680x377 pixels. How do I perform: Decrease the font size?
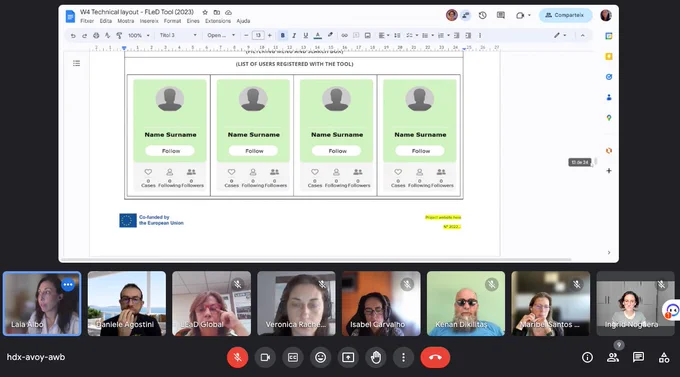click(246, 36)
